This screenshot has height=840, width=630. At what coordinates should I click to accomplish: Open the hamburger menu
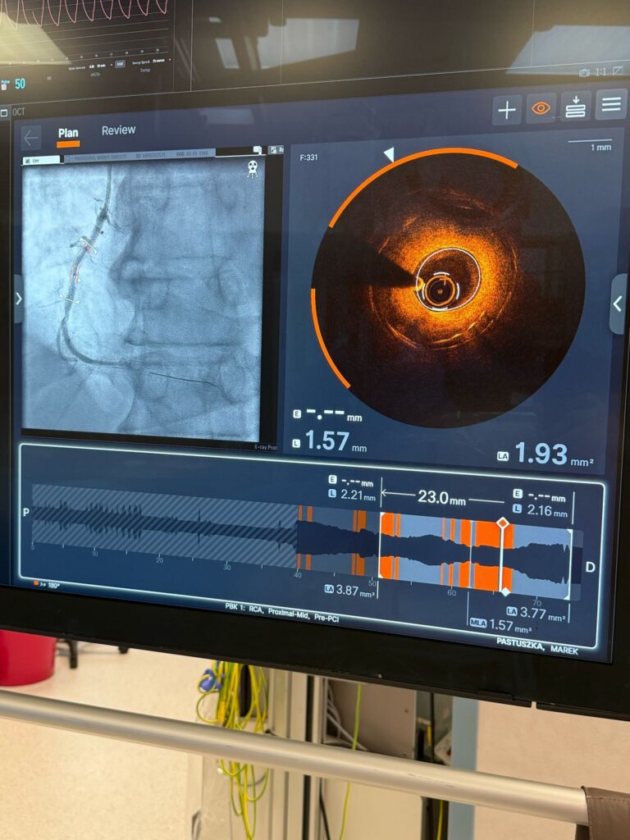610,104
